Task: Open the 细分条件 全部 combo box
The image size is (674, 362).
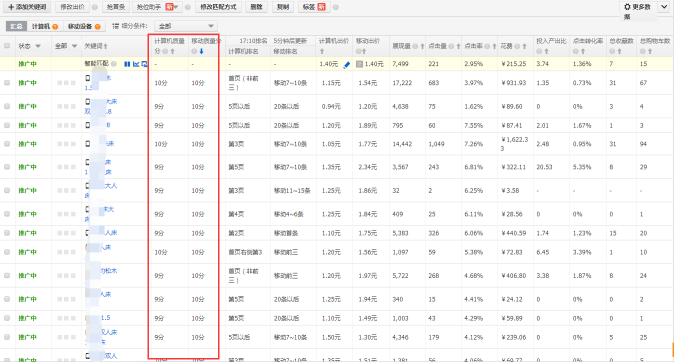Action: 186,26
